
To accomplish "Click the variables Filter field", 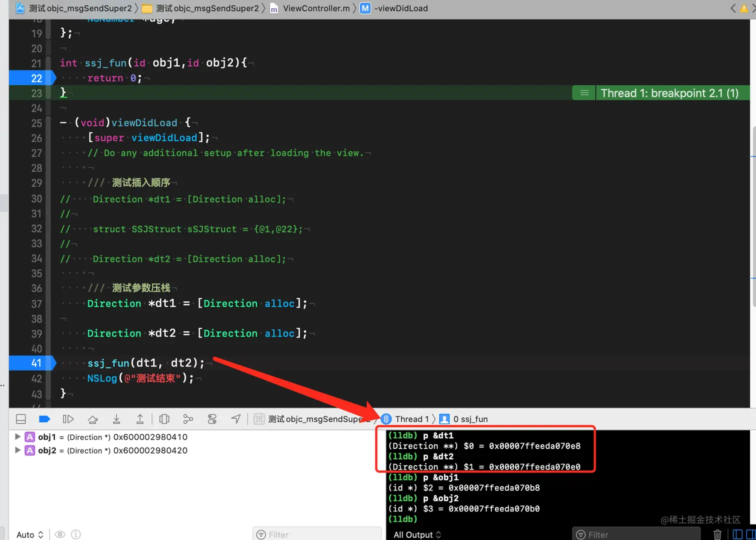I will tap(317, 534).
